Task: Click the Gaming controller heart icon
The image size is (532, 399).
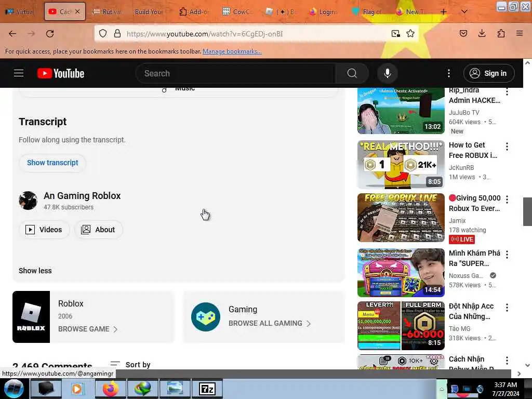Action: pos(206,317)
